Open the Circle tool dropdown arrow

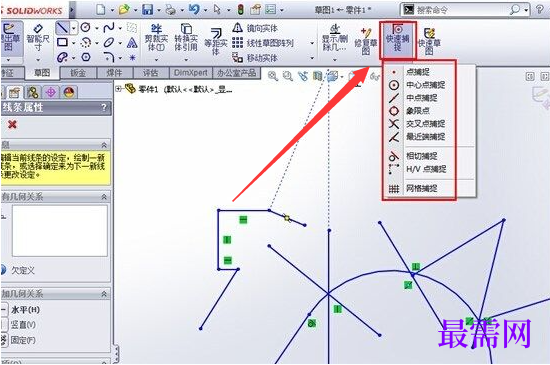96,28
